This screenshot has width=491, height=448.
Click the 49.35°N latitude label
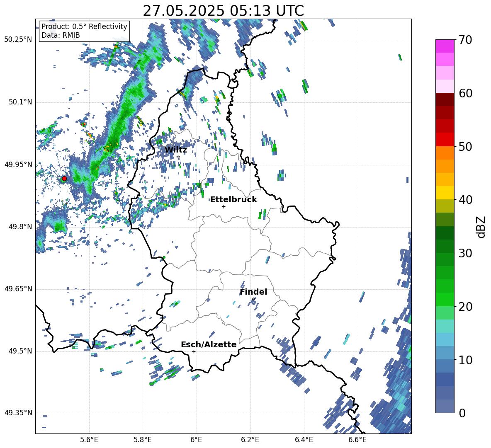point(18,413)
